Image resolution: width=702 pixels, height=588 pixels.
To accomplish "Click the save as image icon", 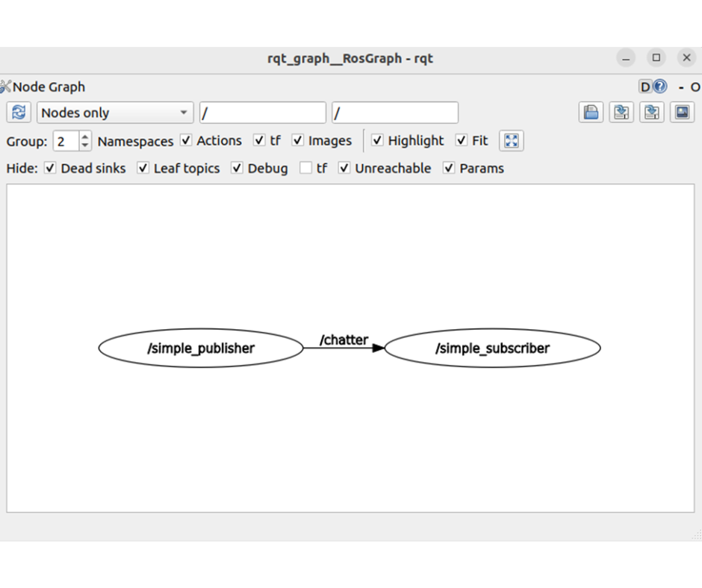I will (682, 113).
